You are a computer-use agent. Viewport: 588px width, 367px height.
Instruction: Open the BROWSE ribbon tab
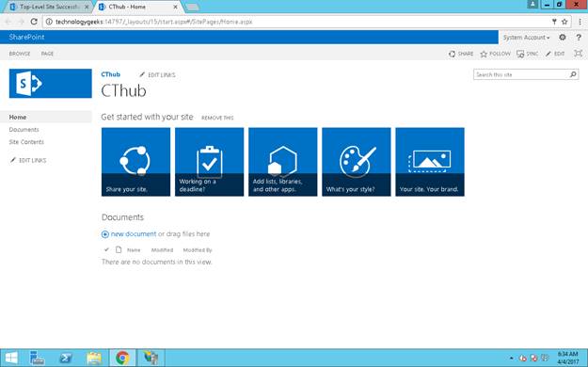20,54
